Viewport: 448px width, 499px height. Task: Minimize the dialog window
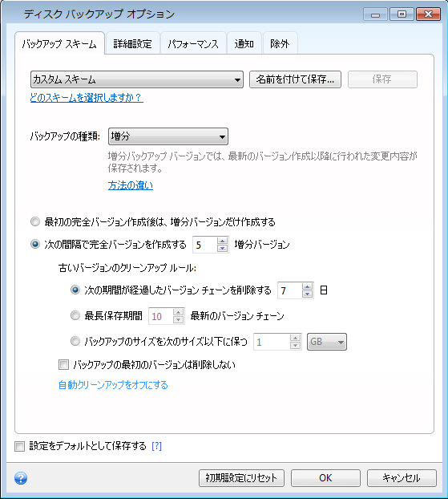coord(376,14)
